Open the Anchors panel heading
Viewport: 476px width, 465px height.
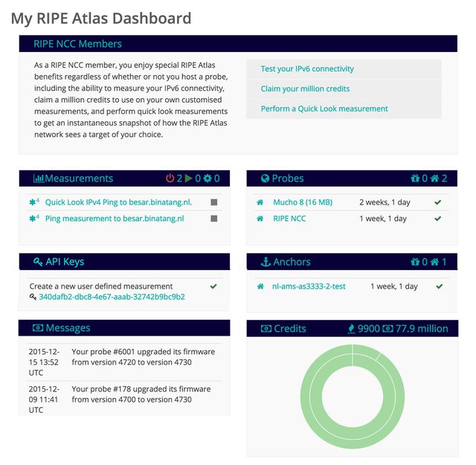click(x=292, y=262)
